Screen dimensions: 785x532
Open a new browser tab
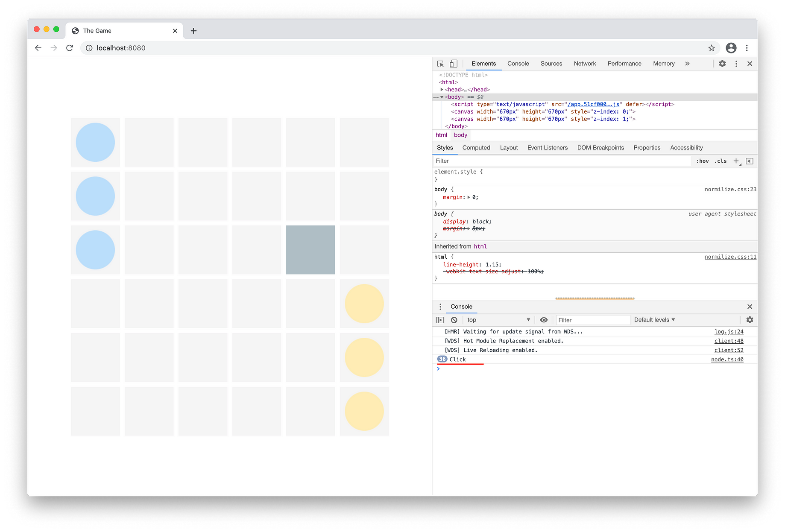point(193,31)
